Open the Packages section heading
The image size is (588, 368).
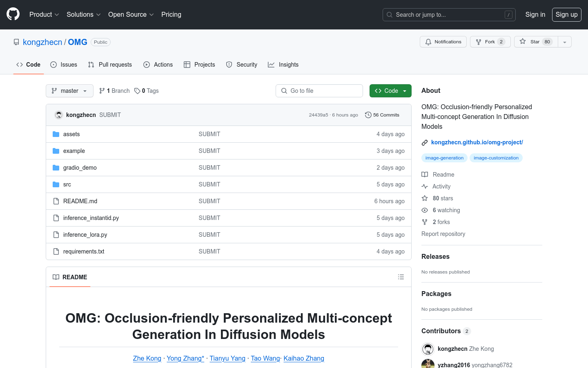click(436, 294)
